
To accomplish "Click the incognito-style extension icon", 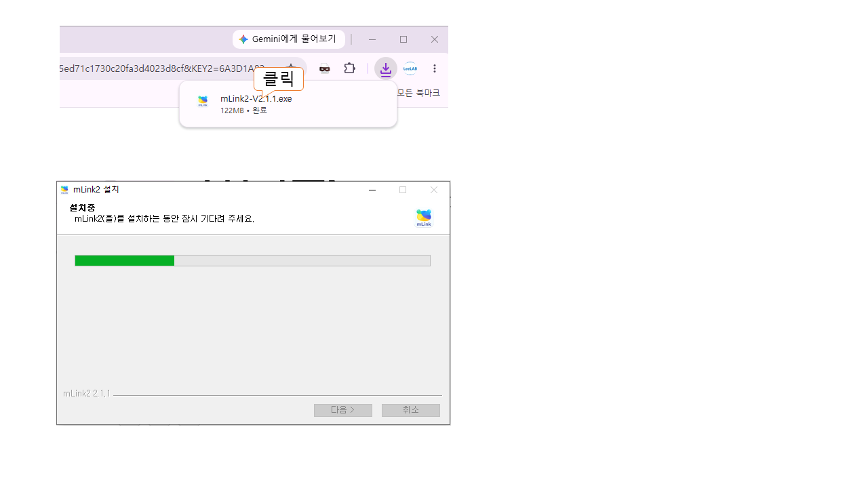I will coord(325,68).
